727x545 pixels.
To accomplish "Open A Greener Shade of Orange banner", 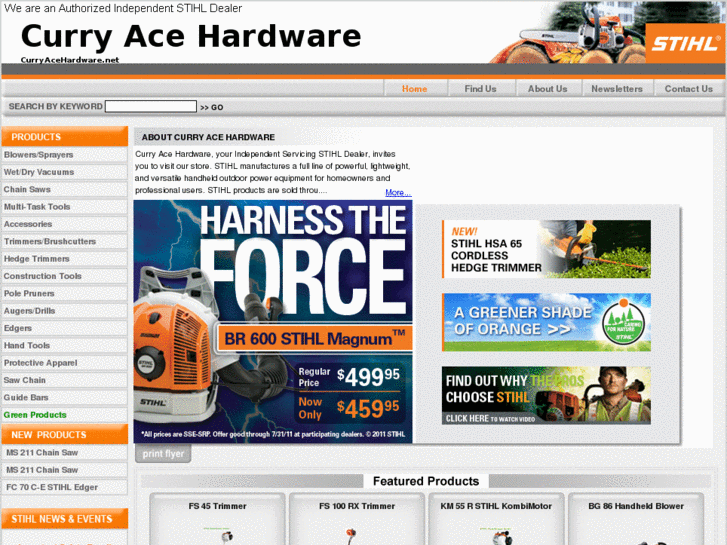I will 546,322.
